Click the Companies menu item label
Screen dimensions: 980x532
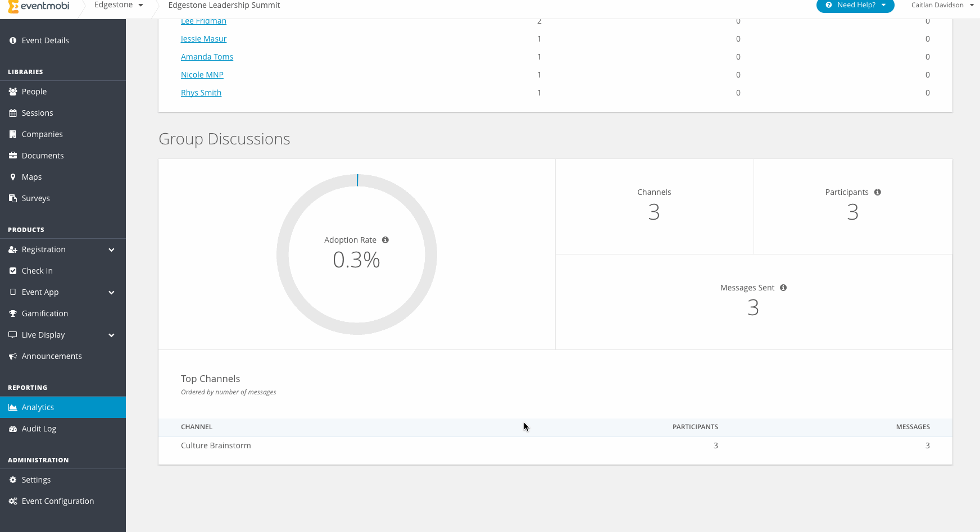pyautogui.click(x=42, y=134)
